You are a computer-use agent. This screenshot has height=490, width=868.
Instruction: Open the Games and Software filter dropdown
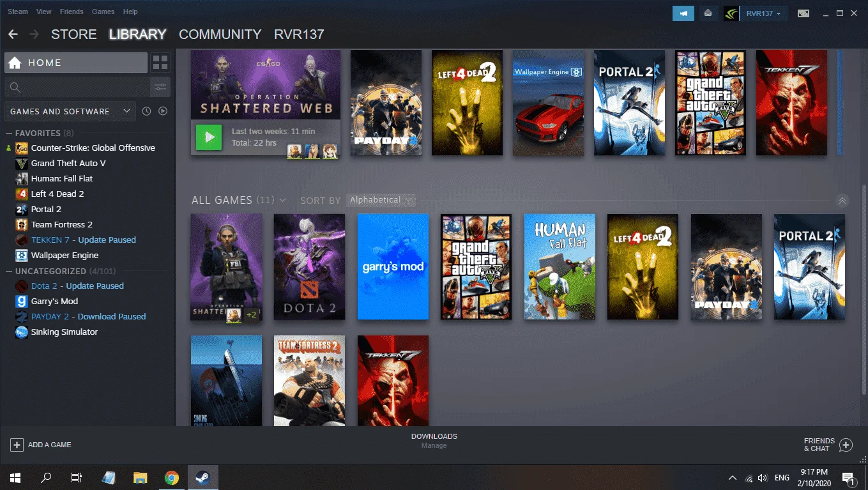(x=70, y=111)
